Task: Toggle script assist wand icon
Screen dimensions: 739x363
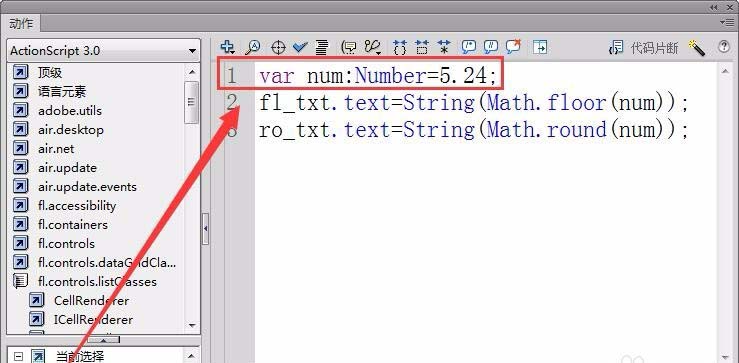Action: coord(696,47)
